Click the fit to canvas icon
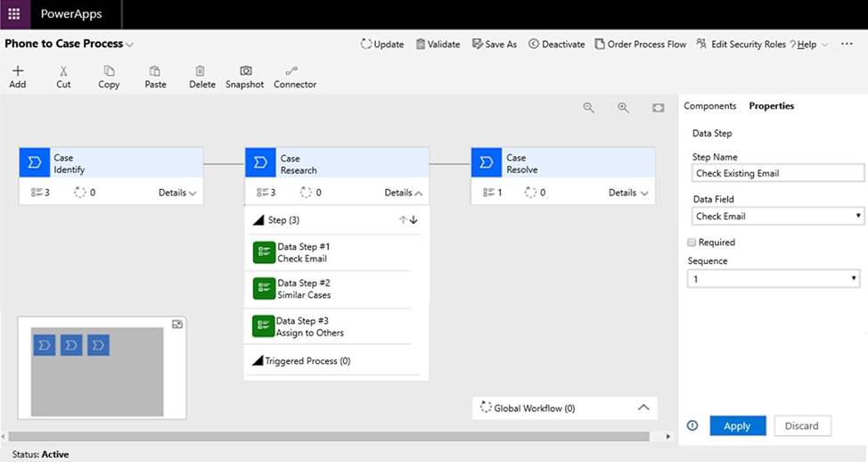This screenshot has width=868, height=462. point(658,107)
